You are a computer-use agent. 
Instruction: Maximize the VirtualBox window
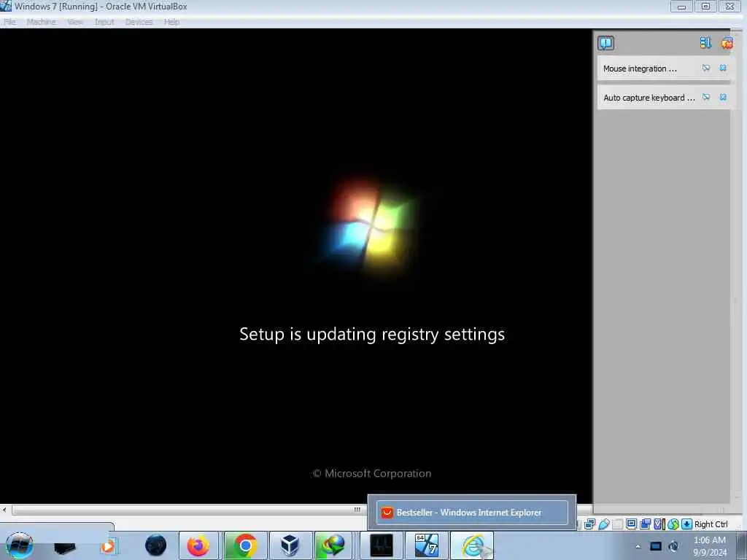coord(705,7)
